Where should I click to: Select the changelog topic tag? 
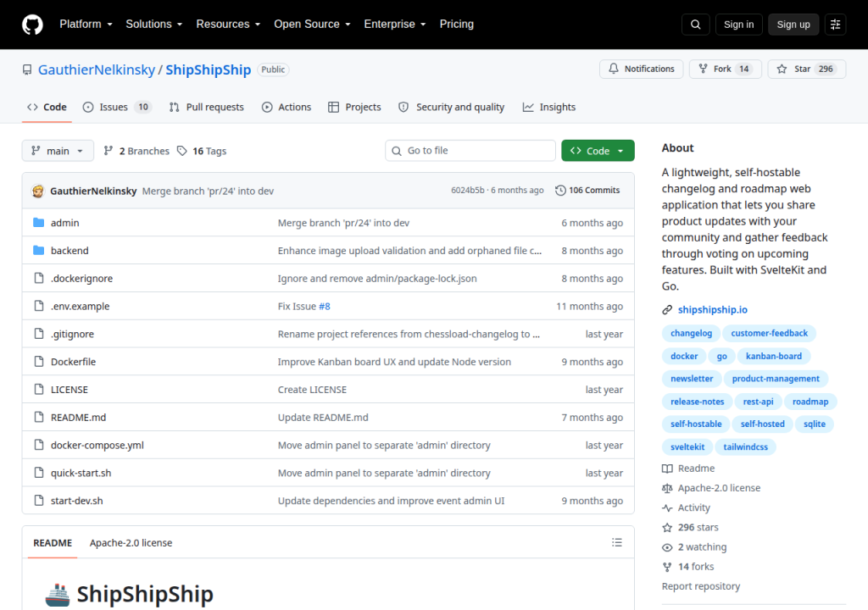691,333
